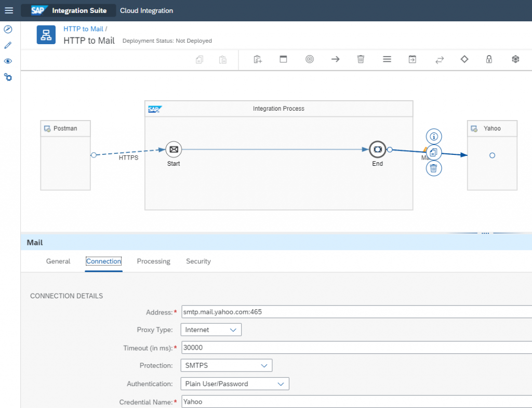Click the Delete trash icon in toolbar
The height and width of the screenshot is (408, 532).
361,59
